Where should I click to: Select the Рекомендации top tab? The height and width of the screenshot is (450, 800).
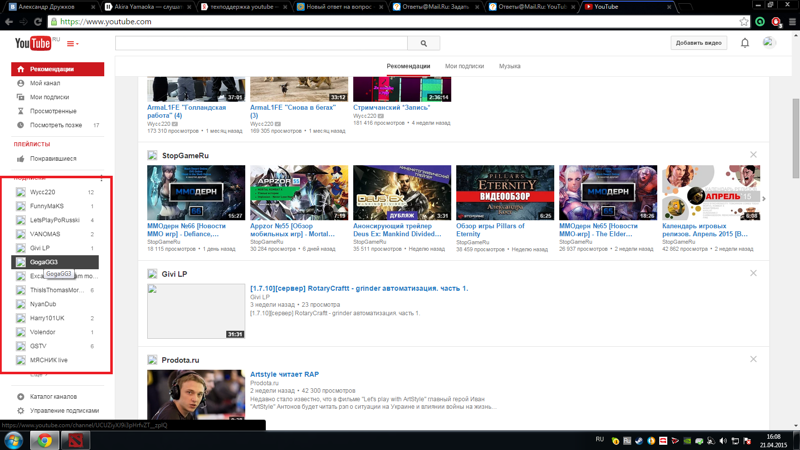(x=408, y=66)
